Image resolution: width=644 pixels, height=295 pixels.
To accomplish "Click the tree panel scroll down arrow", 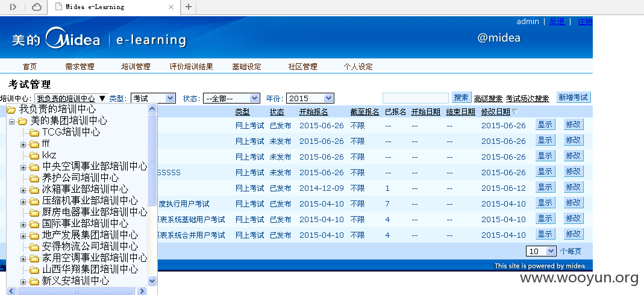I will pos(152,281).
